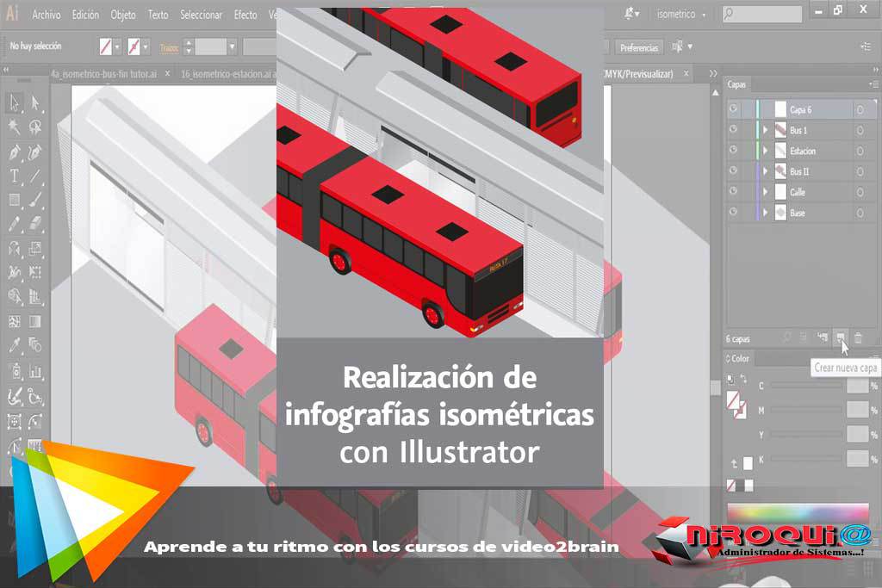Viewport: 882px width, 588px height.
Task: Select the Eyedropper tool
Action: pyautogui.click(x=14, y=345)
